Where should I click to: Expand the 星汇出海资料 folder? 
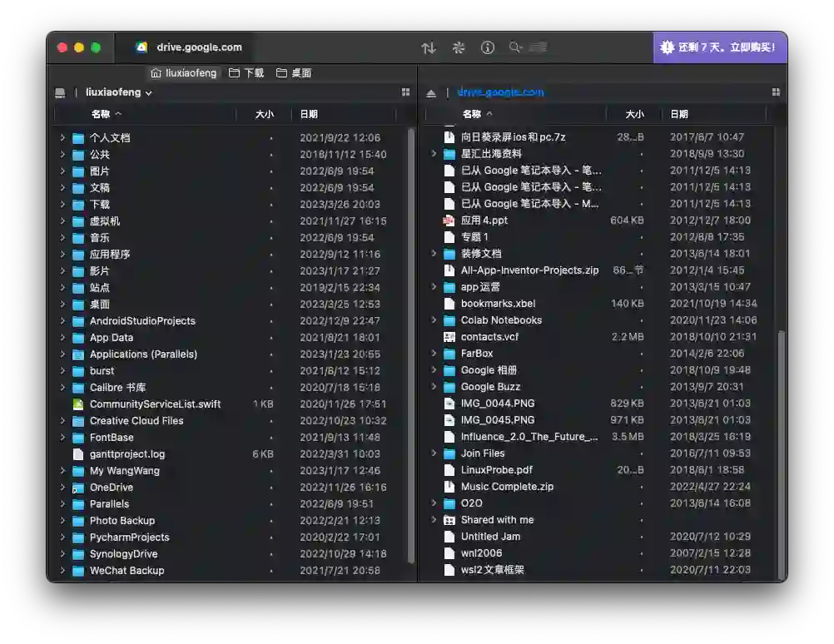434,154
